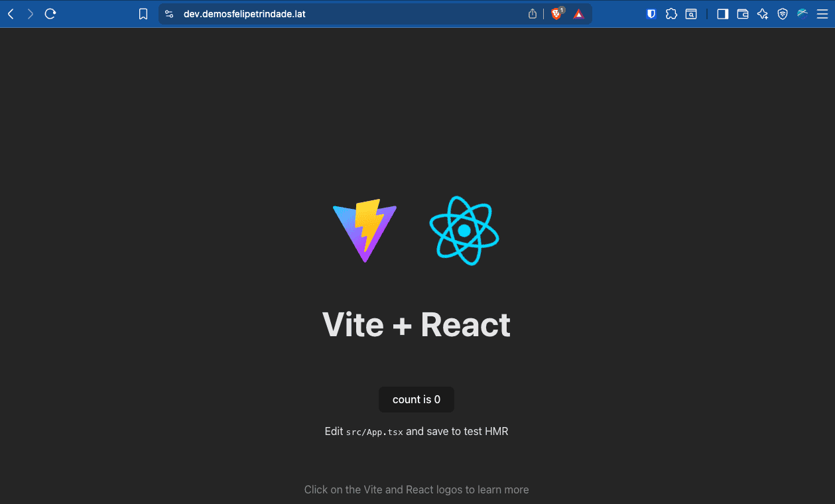Open the profile avatar icon
835x504 pixels.
point(803,13)
